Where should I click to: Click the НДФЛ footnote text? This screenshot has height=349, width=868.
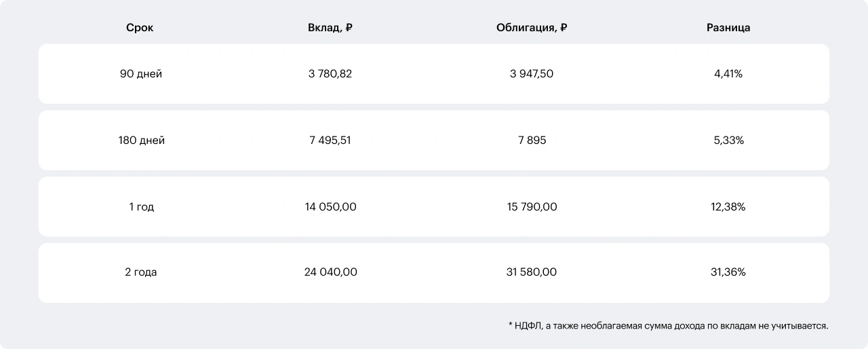[668, 326]
